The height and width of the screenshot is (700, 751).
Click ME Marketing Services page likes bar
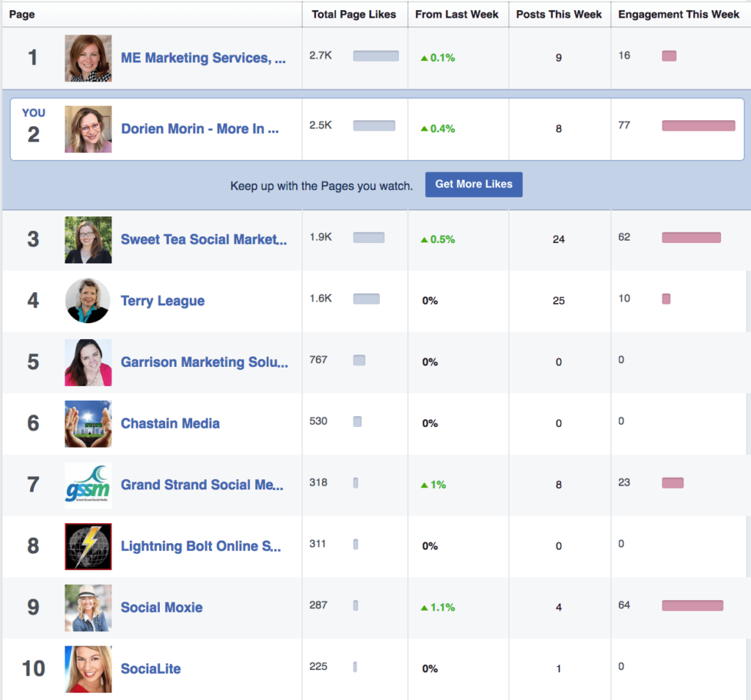pyautogui.click(x=376, y=56)
